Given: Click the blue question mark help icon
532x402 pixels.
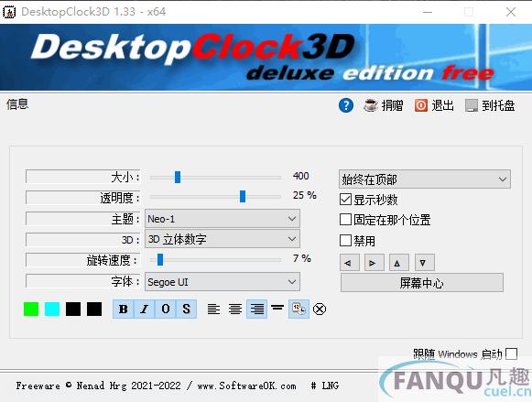Looking at the screenshot, I should click(346, 105).
